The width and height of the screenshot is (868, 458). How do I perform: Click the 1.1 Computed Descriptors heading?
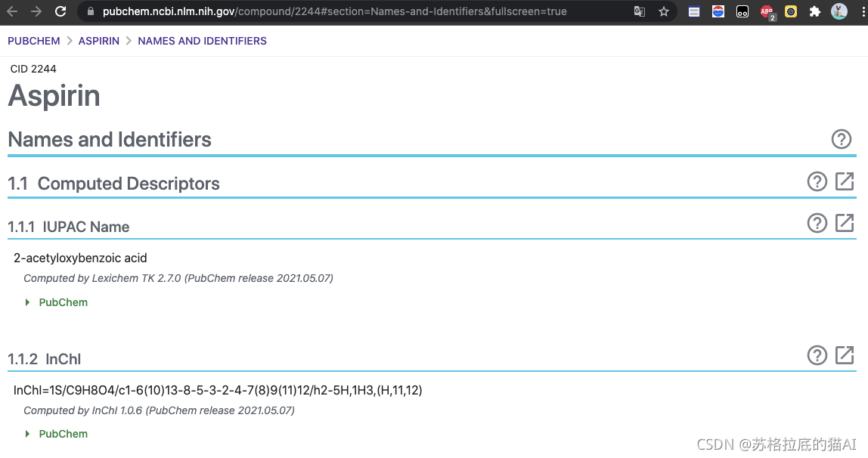pyautogui.click(x=113, y=184)
